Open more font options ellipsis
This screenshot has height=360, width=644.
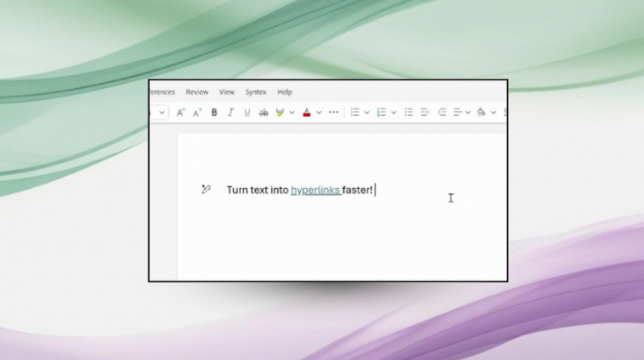[334, 113]
